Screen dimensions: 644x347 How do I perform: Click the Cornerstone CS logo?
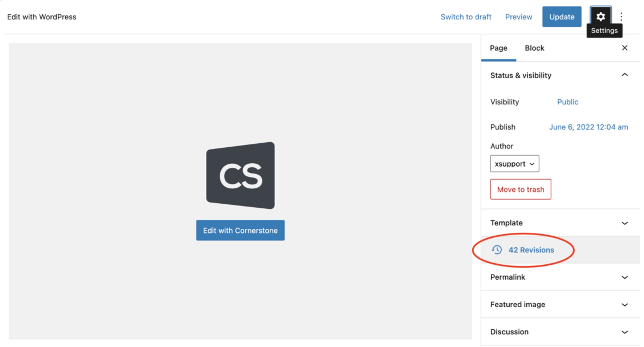click(x=241, y=175)
